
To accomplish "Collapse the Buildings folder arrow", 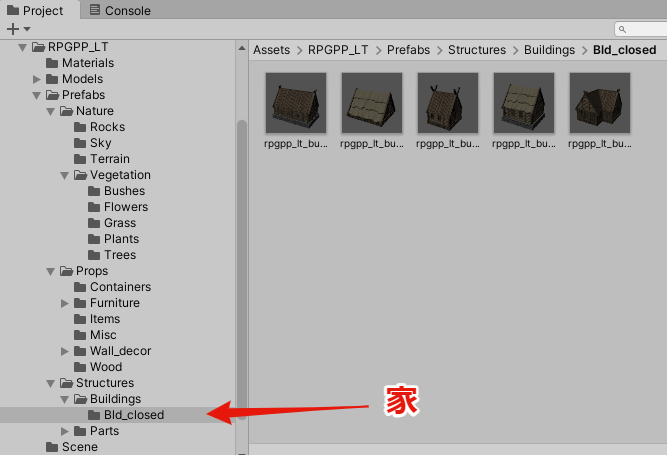I will click(65, 399).
